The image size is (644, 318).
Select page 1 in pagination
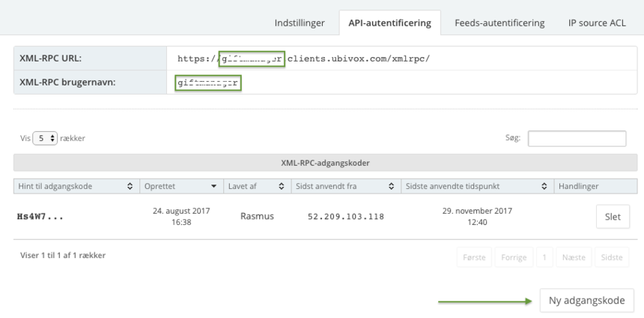click(x=544, y=256)
